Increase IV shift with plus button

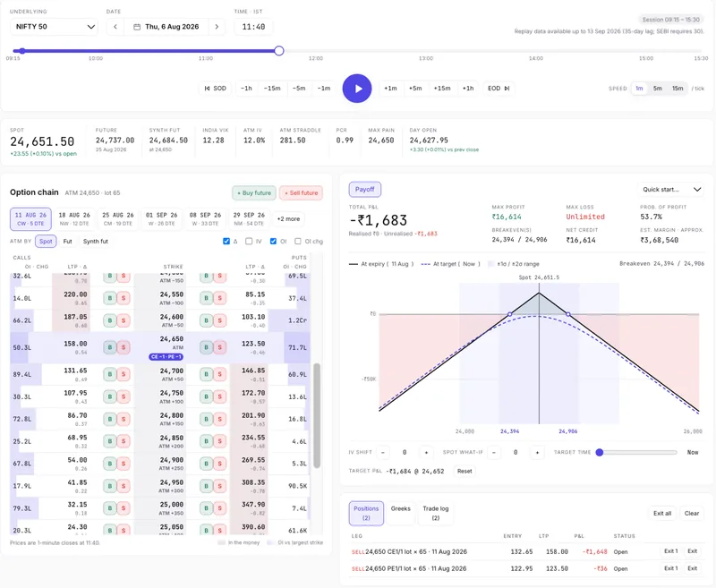pos(426,453)
